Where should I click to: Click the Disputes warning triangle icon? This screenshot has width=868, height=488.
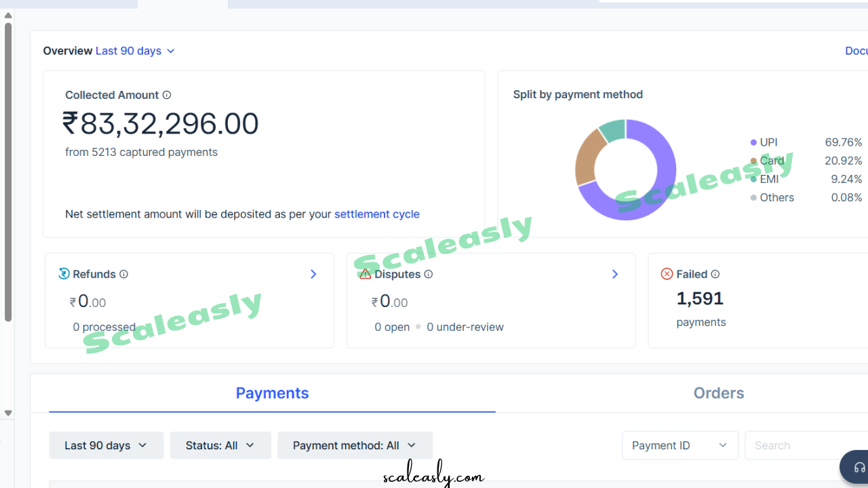pyautogui.click(x=365, y=274)
